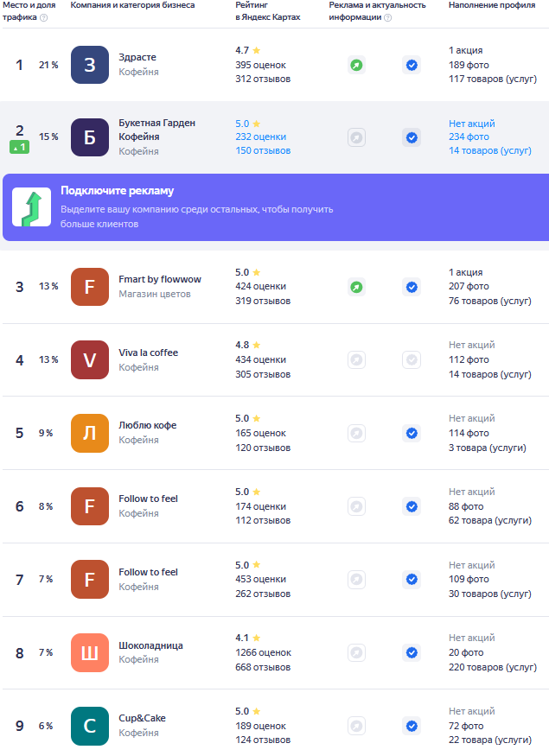This screenshot has width=549, height=756.
Task: Click 453 оценки in Follow to feel row
Action: [260, 579]
